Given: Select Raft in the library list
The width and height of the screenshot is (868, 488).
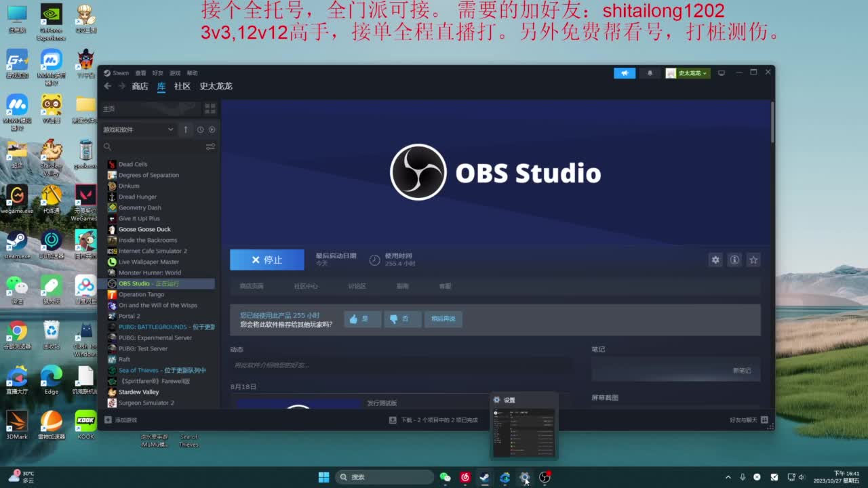Looking at the screenshot, I should click(124, 359).
